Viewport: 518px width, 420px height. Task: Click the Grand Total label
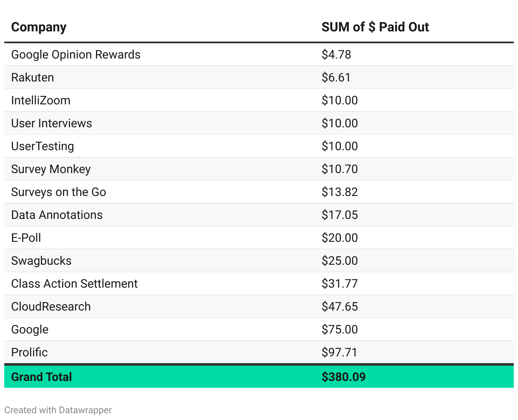[x=42, y=377]
